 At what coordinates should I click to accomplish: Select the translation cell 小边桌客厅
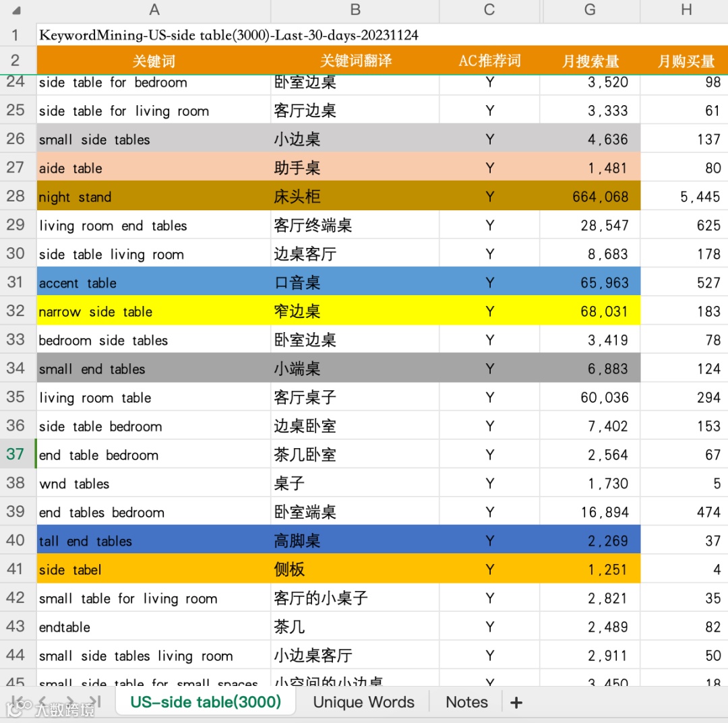(x=355, y=656)
